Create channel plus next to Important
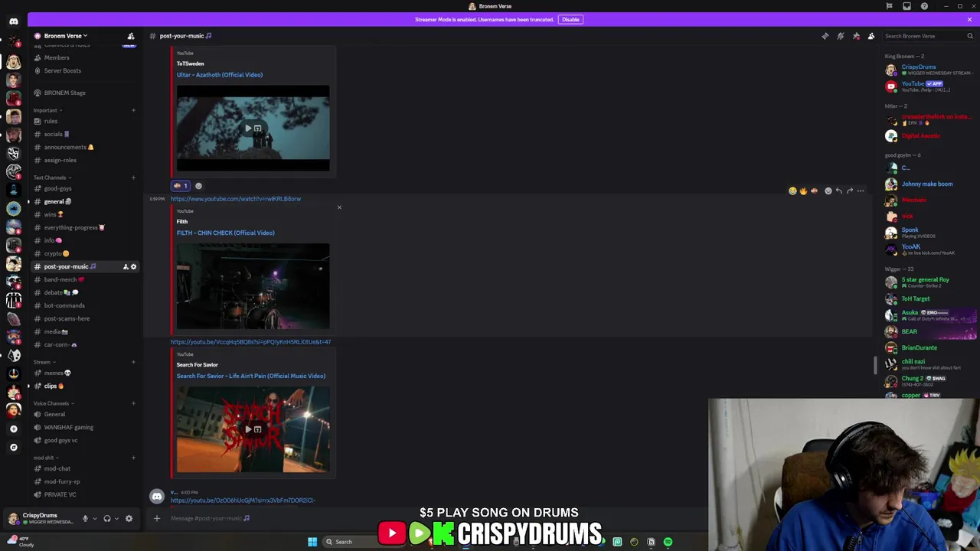This screenshot has height=551, width=980. click(133, 110)
